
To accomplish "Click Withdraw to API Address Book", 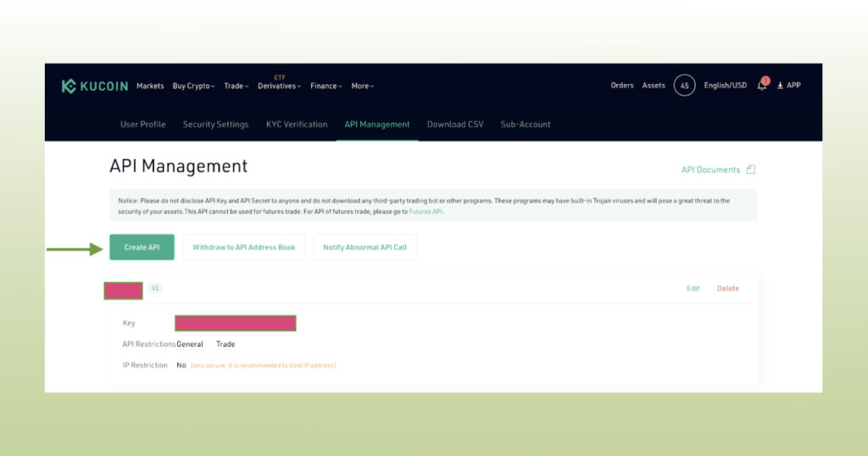I will (x=243, y=247).
